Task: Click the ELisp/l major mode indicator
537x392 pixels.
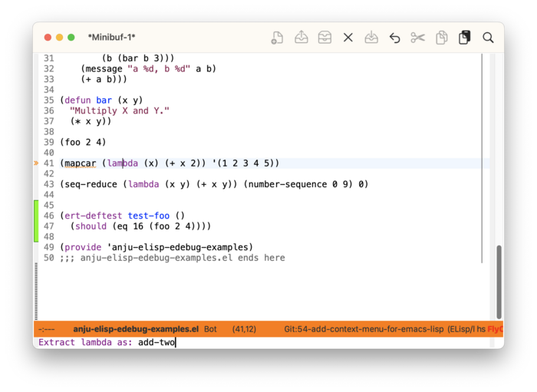Action: click(461, 329)
